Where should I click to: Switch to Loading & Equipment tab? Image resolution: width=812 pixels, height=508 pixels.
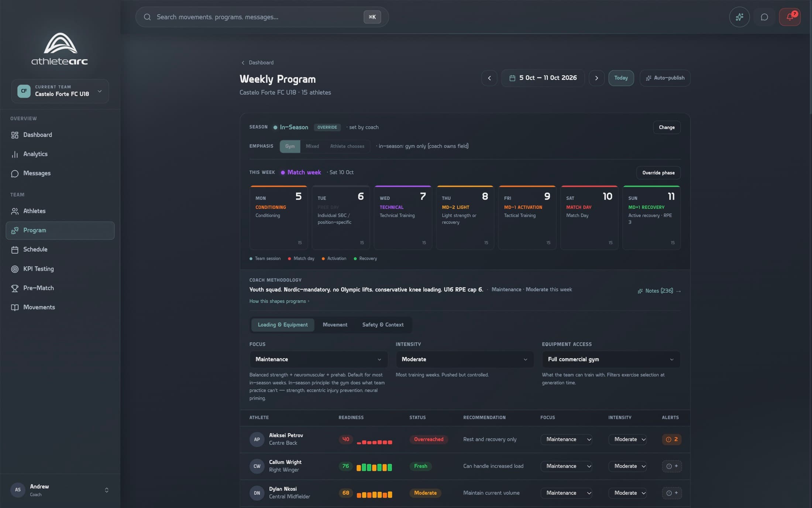coord(283,325)
